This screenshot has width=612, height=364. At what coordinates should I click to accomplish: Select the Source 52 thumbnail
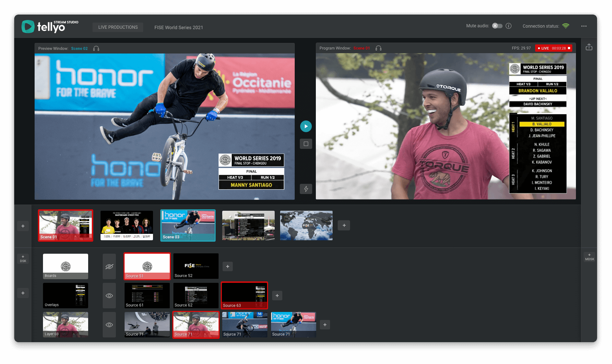click(x=196, y=266)
